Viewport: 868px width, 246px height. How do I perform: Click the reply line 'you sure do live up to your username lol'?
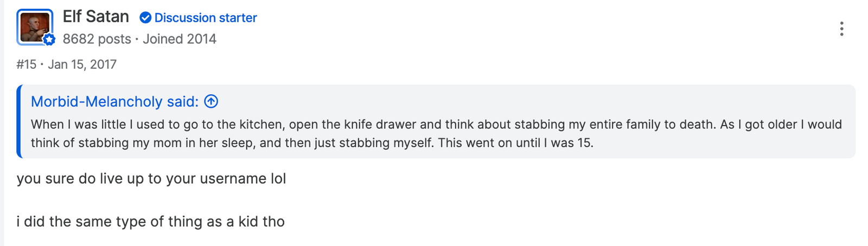pos(151,179)
